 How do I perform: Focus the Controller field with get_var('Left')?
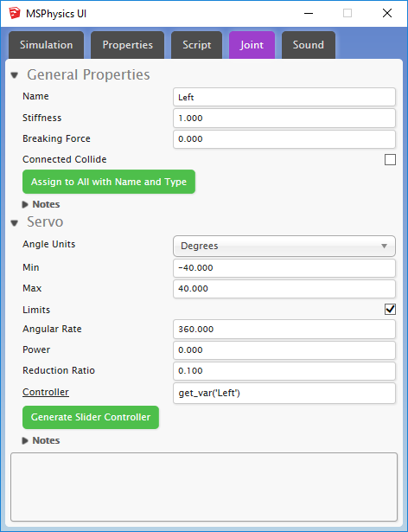(x=284, y=394)
